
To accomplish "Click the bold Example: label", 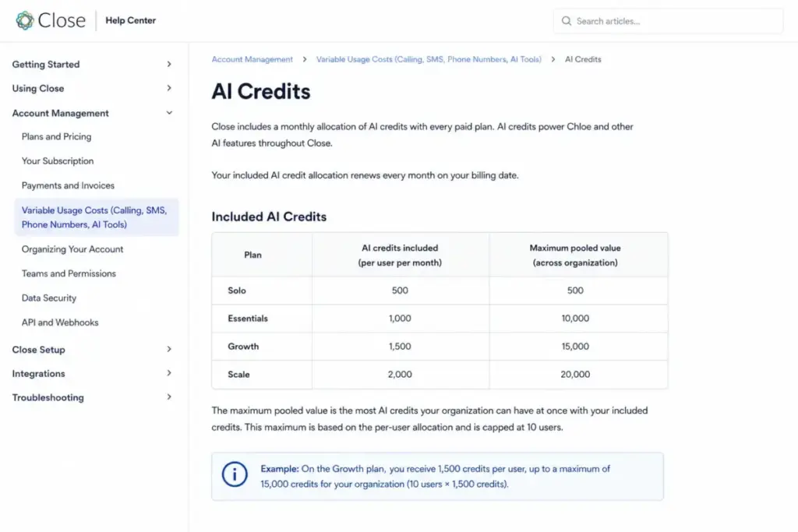I will tap(280, 469).
